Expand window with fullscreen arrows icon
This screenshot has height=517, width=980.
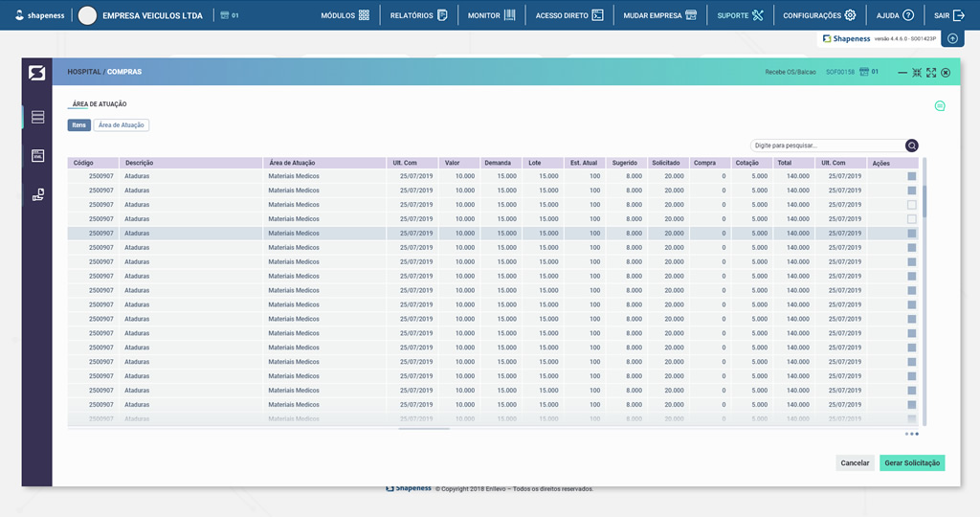(931, 73)
